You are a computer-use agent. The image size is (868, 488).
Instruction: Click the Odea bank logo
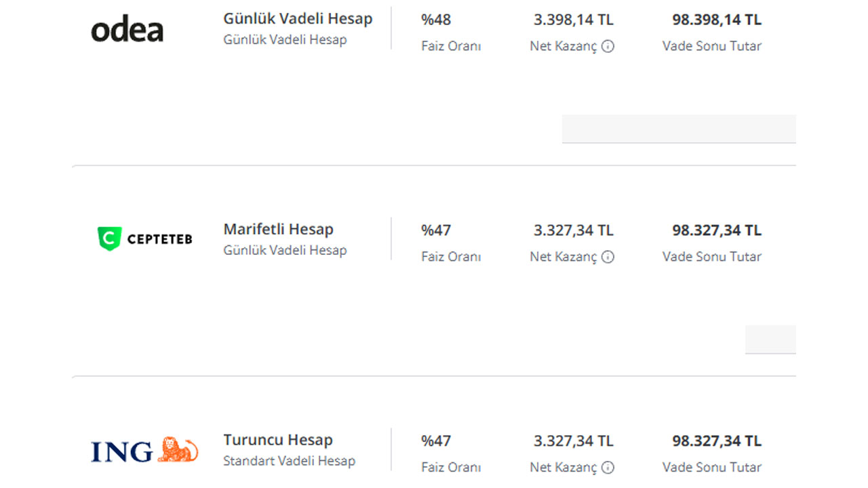point(127,30)
